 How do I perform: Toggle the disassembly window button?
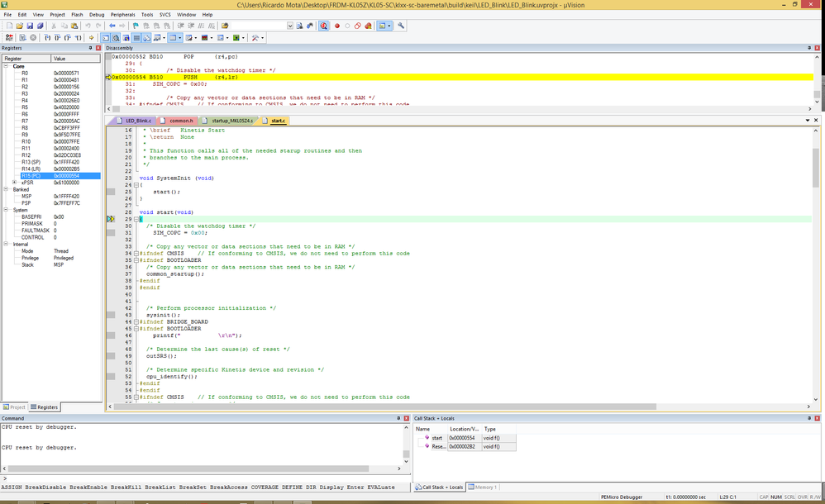[x=116, y=38]
